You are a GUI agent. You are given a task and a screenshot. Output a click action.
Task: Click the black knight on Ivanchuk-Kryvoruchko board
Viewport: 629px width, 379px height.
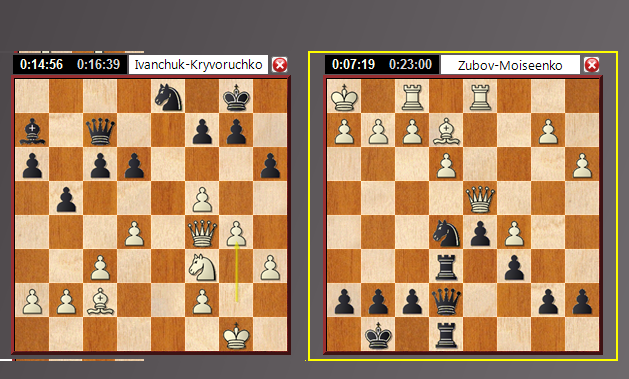point(168,97)
